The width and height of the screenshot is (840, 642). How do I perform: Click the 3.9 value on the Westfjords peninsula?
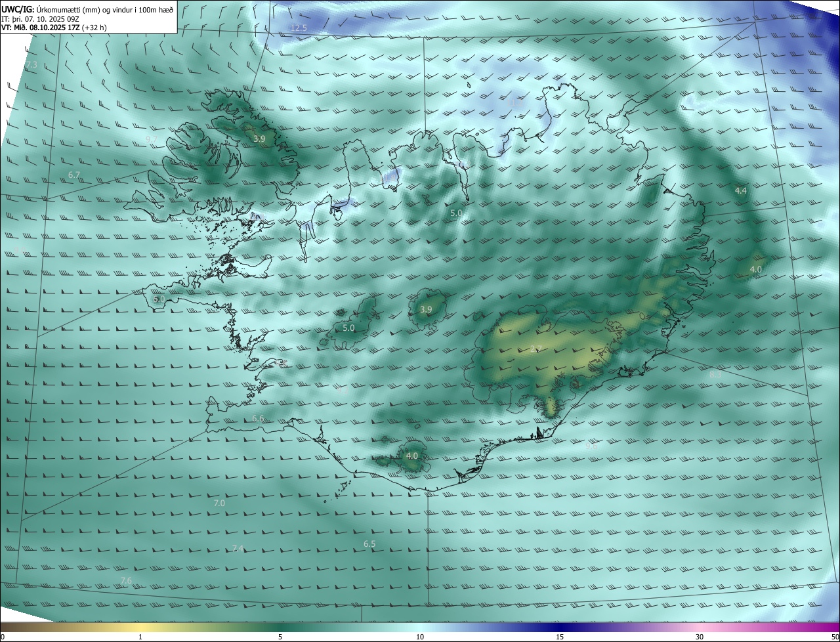259,139
